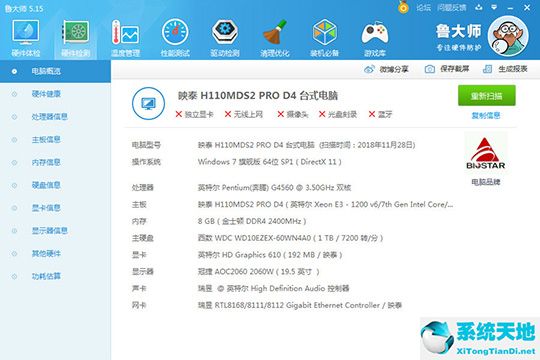Open 功耗估算 sidebar item

coord(46,276)
